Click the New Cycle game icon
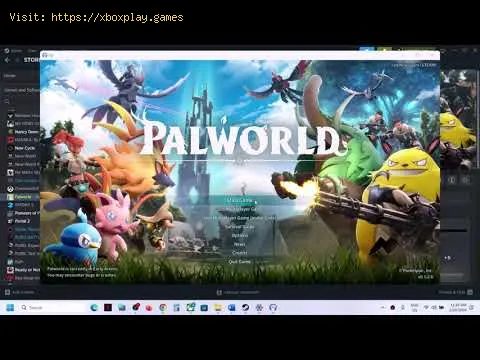 (x=10, y=148)
